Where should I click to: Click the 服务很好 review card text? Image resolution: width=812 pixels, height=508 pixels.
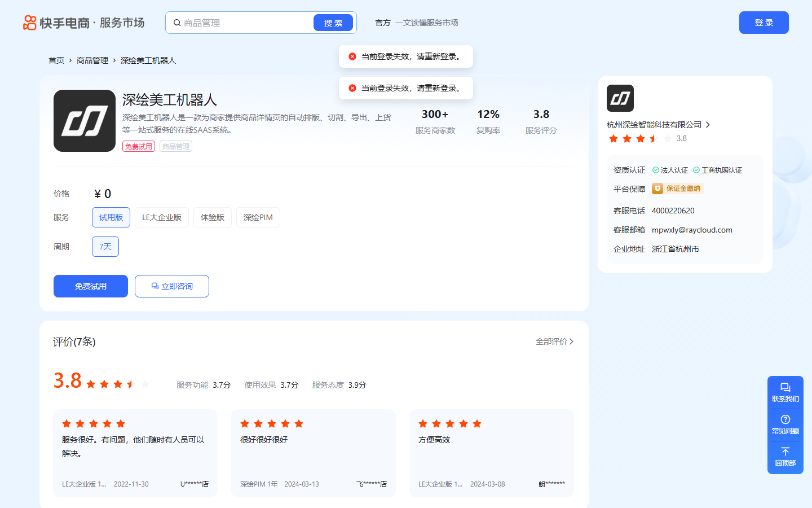click(133, 446)
